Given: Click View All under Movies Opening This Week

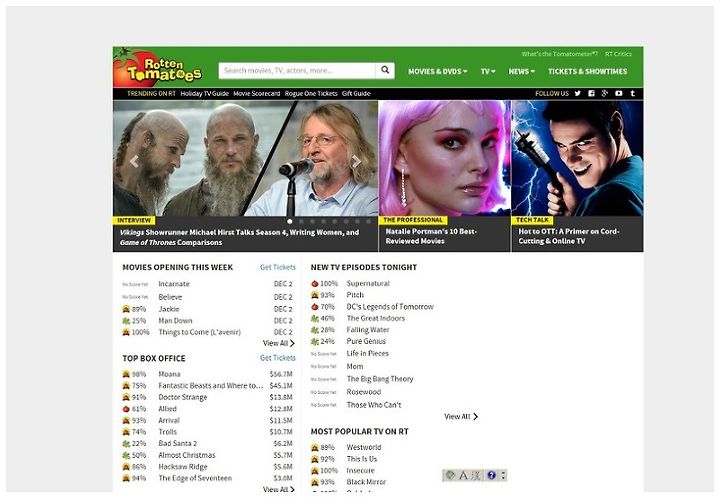Looking at the screenshot, I should (x=279, y=343).
